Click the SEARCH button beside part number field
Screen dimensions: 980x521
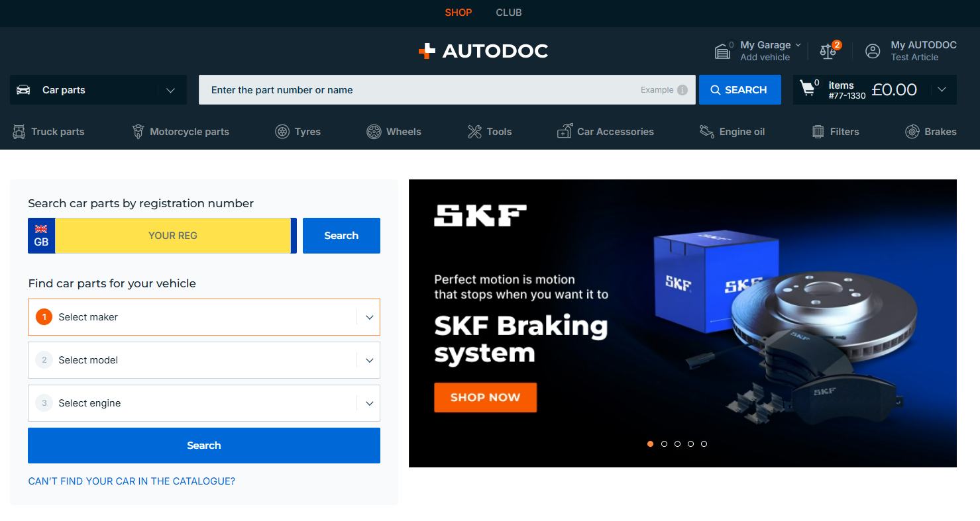(x=740, y=89)
